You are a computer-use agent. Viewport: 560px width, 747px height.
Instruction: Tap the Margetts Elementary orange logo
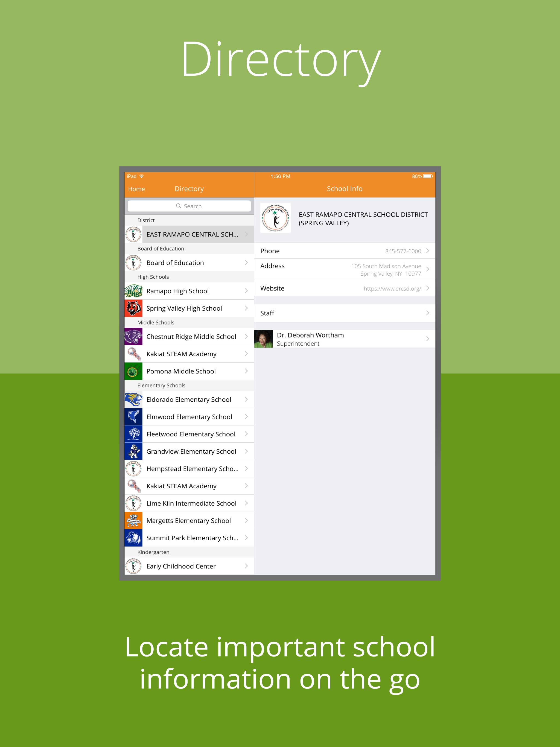coord(133,520)
